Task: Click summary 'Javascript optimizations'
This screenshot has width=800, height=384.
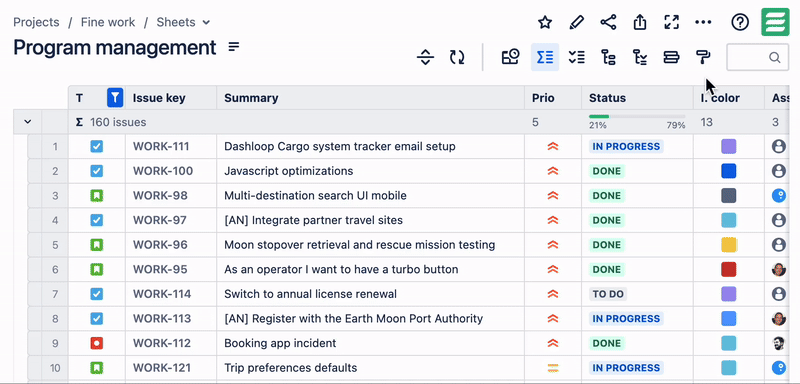Action: pyautogui.click(x=289, y=171)
